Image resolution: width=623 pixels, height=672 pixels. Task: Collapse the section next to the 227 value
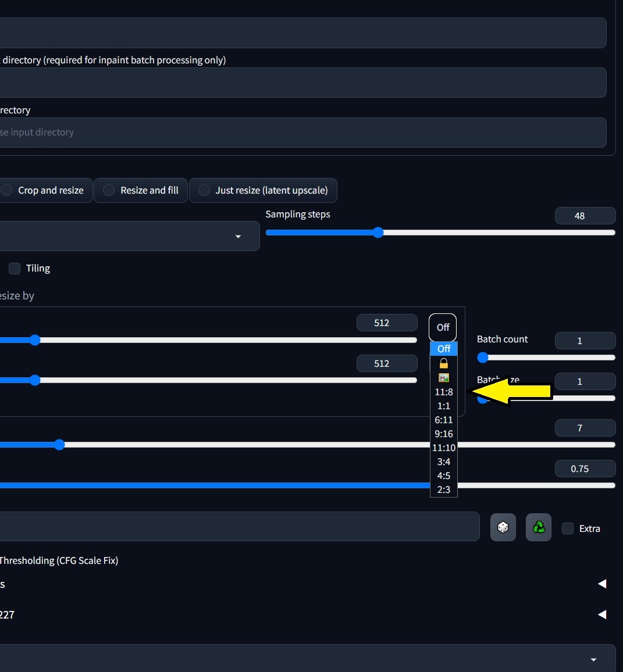(602, 614)
